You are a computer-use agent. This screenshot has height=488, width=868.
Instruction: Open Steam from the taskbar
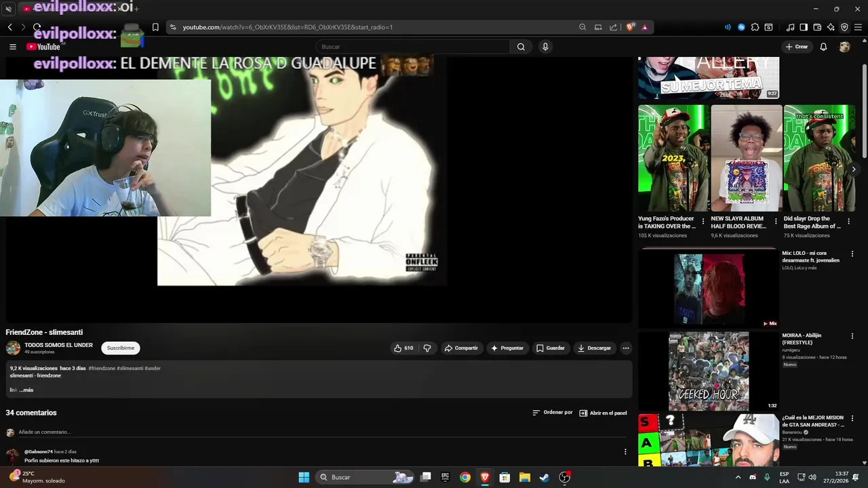pyautogui.click(x=544, y=477)
